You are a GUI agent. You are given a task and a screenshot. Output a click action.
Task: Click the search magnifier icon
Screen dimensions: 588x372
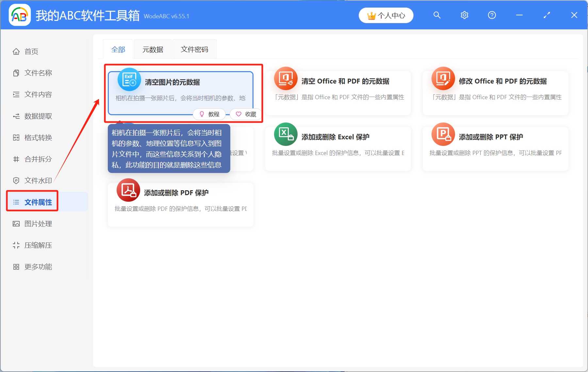click(437, 15)
